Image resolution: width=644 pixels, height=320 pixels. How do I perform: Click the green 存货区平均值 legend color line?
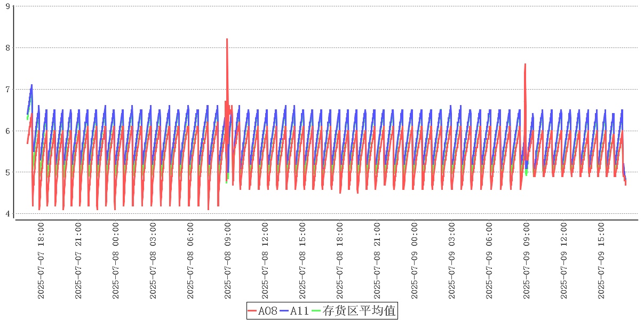(316, 311)
